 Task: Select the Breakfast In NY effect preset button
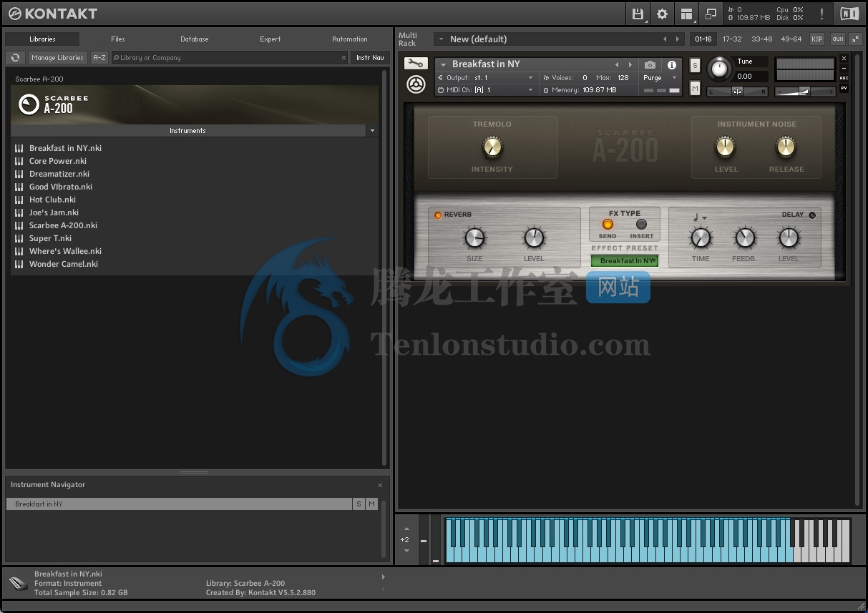[x=625, y=260]
